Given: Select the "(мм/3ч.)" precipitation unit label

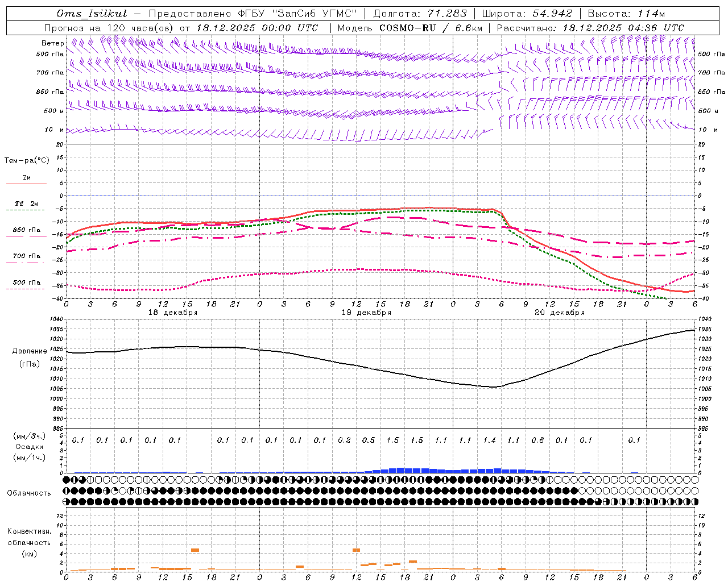Looking at the screenshot, I should point(30,436).
